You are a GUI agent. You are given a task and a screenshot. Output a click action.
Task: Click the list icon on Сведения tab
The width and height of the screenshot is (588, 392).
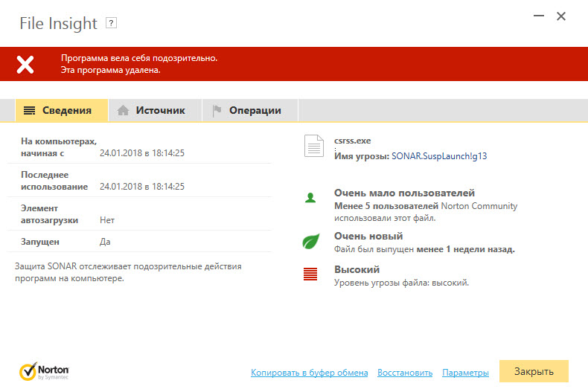pos(29,111)
